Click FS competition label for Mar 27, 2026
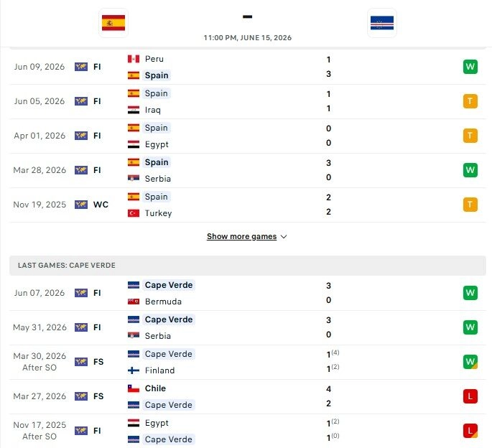 pyautogui.click(x=98, y=396)
